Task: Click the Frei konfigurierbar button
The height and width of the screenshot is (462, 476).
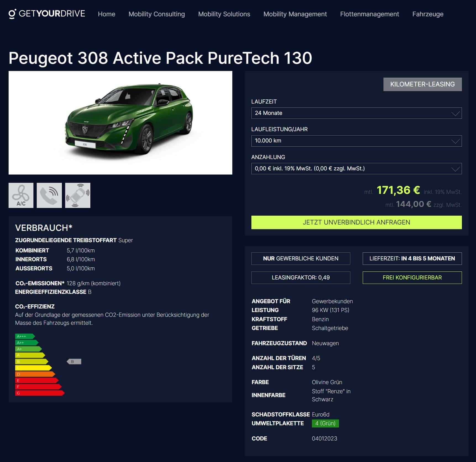Action: click(x=412, y=278)
